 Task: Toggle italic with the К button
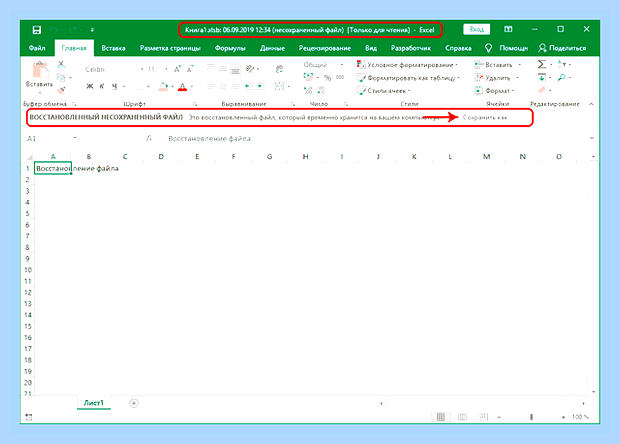click(102, 86)
